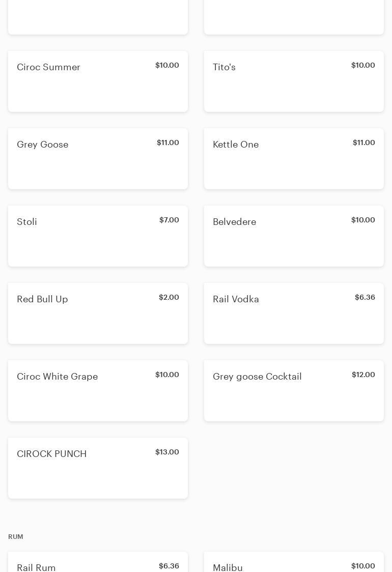Open the Kettle One item

coord(294,159)
